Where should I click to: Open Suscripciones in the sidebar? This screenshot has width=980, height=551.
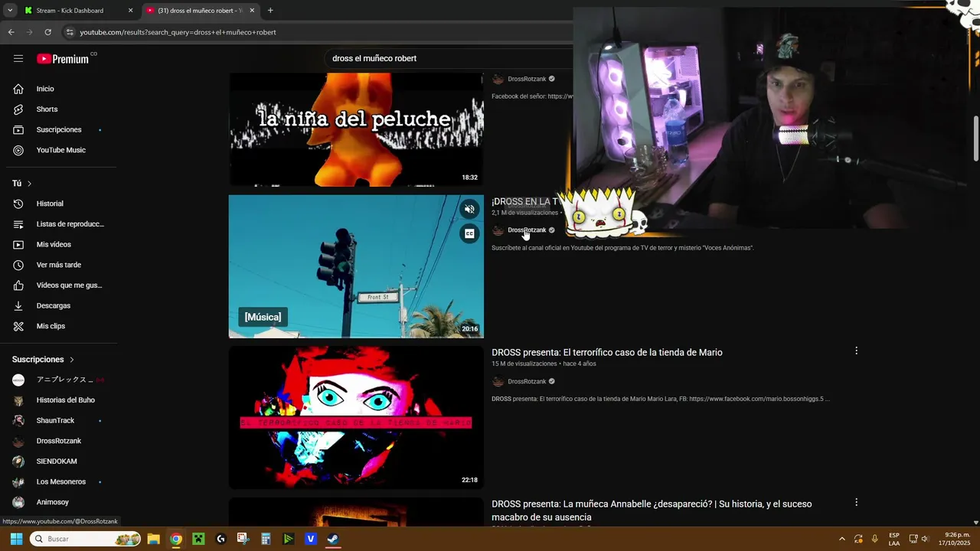(58, 129)
